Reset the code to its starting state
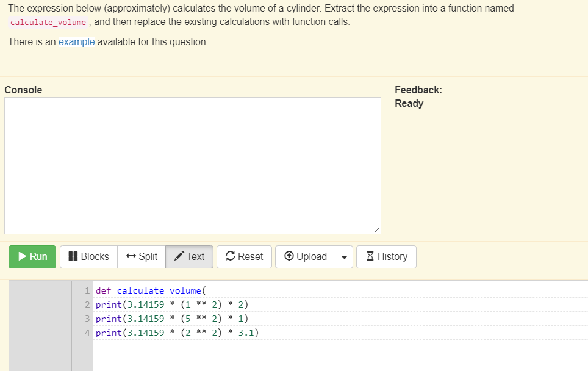The width and height of the screenshot is (588, 371). 244,257
